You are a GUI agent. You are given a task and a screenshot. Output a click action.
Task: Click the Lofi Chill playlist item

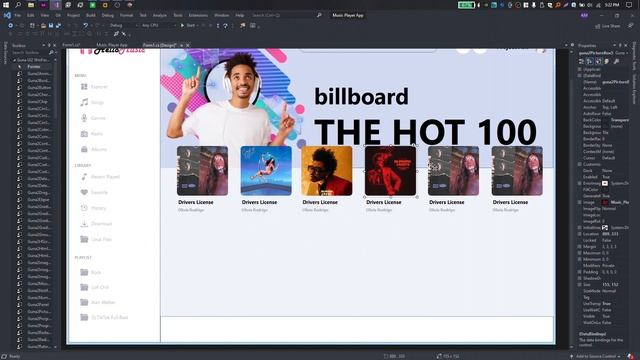100,287
